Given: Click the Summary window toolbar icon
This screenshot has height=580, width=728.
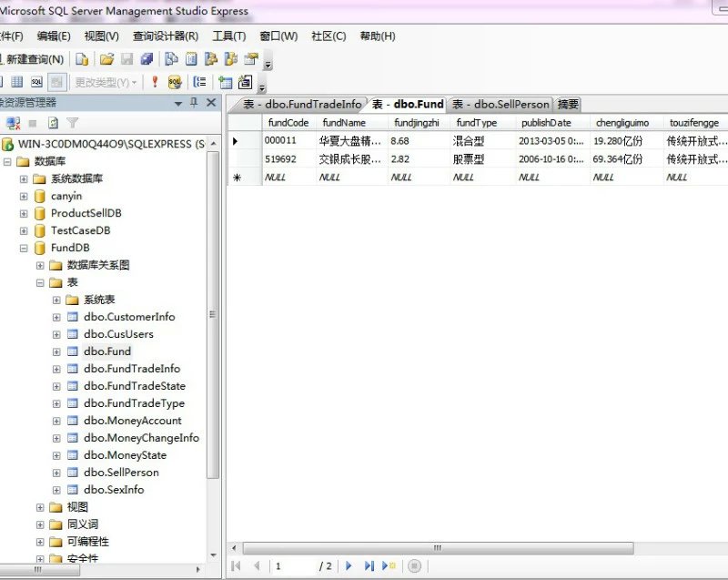Looking at the screenshot, I should [191, 59].
